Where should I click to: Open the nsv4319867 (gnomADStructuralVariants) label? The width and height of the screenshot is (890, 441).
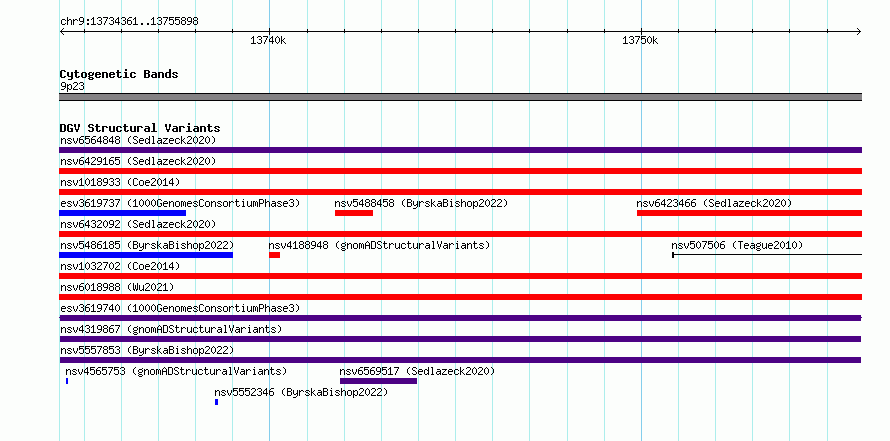pos(171,329)
